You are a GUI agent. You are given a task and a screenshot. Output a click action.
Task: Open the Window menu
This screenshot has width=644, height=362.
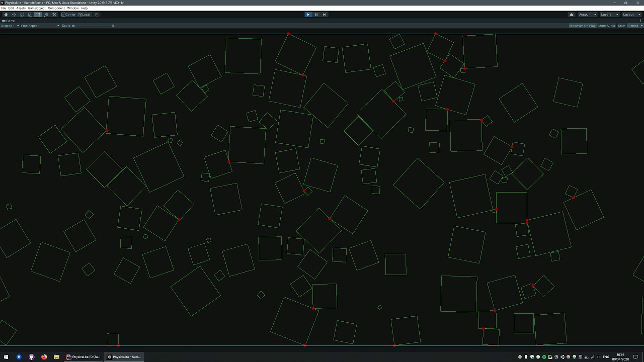click(73, 8)
